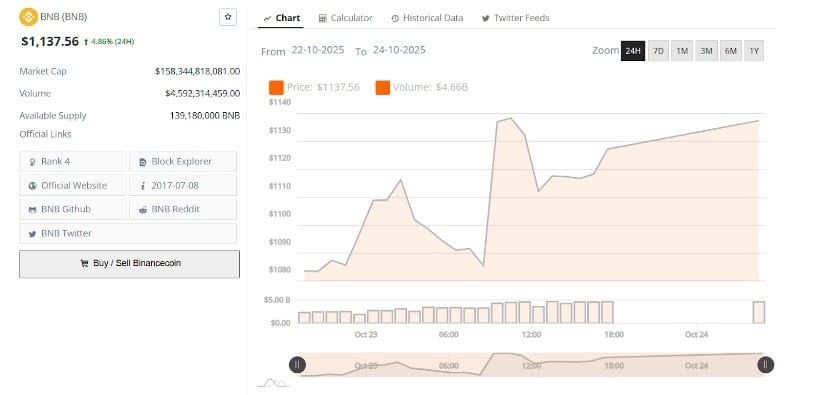Click the last volume bar on Oct 24
The image size is (825, 395).
click(759, 312)
